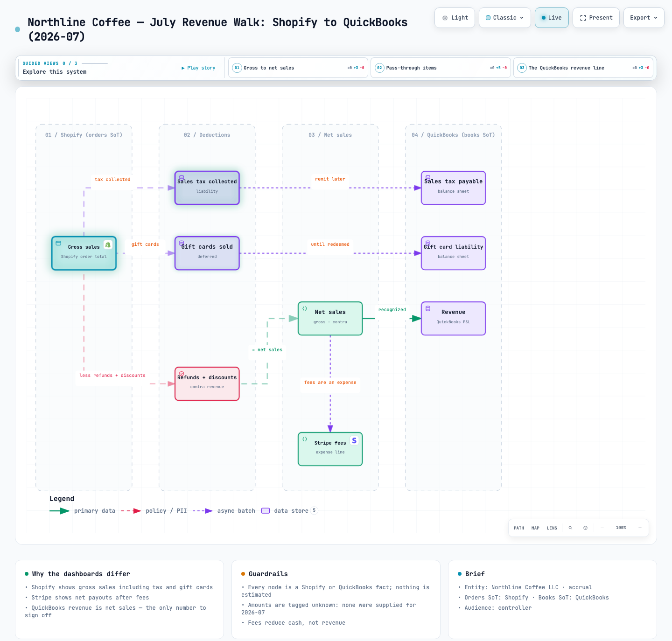The width and height of the screenshot is (672, 641).
Task: Click the 'Brief' heading
Action: tap(475, 574)
